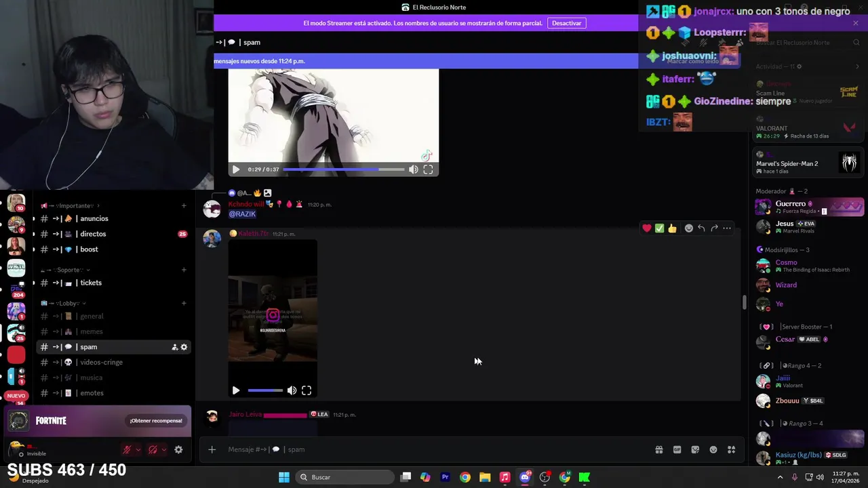Open the add reaction emoji picker

(689, 228)
